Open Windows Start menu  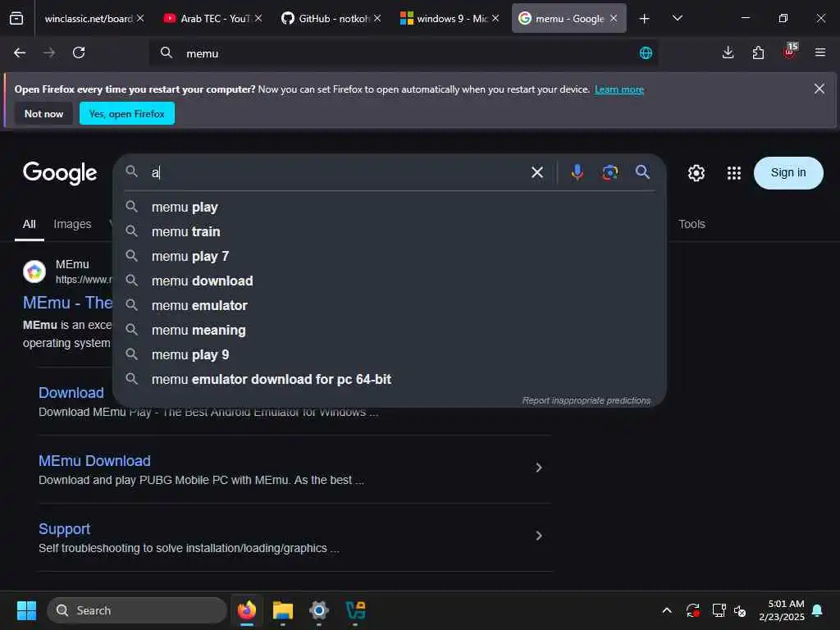pos(26,610)
